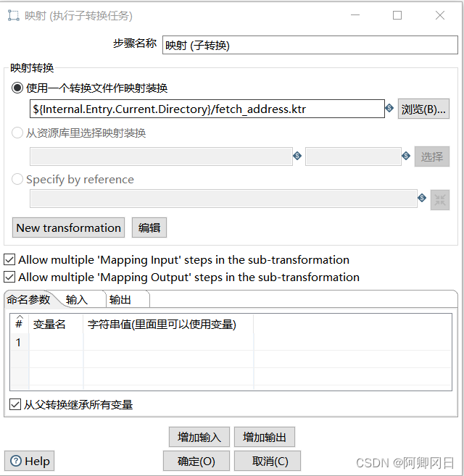Click the 增加输入 button
Image resolution: width=464 pixels, height=476 pixels.
click(199, 437)
